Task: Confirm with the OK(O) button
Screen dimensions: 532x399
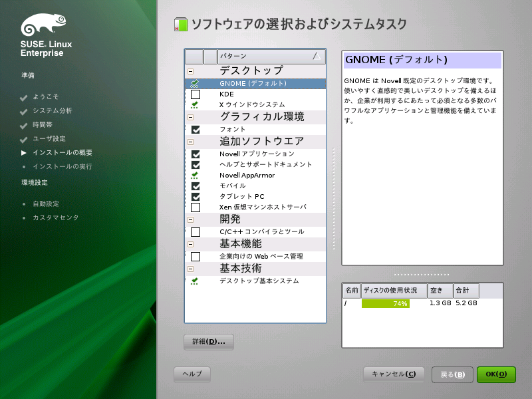Action: coord(496,374)
